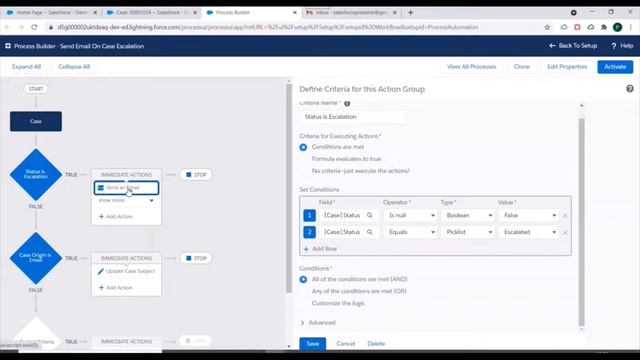Remove condition row 2
The height and width of the screenshot is (360, 640).
[x=565, y=232]
